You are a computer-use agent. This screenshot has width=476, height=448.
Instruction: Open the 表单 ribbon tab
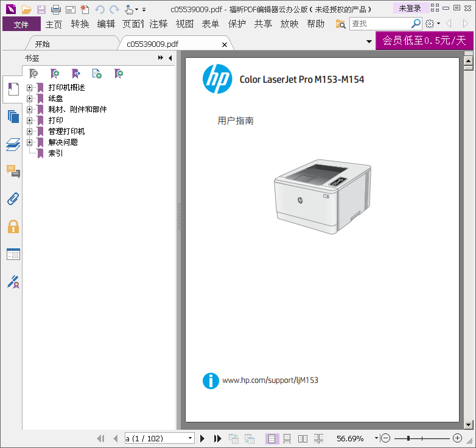pyautogui.click(x=211, y=24)
